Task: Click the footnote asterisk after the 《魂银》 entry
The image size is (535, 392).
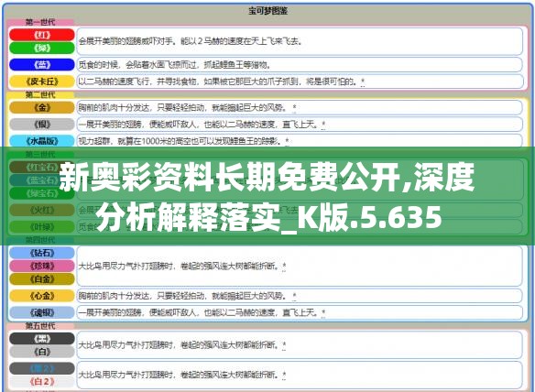Action: 323,312
